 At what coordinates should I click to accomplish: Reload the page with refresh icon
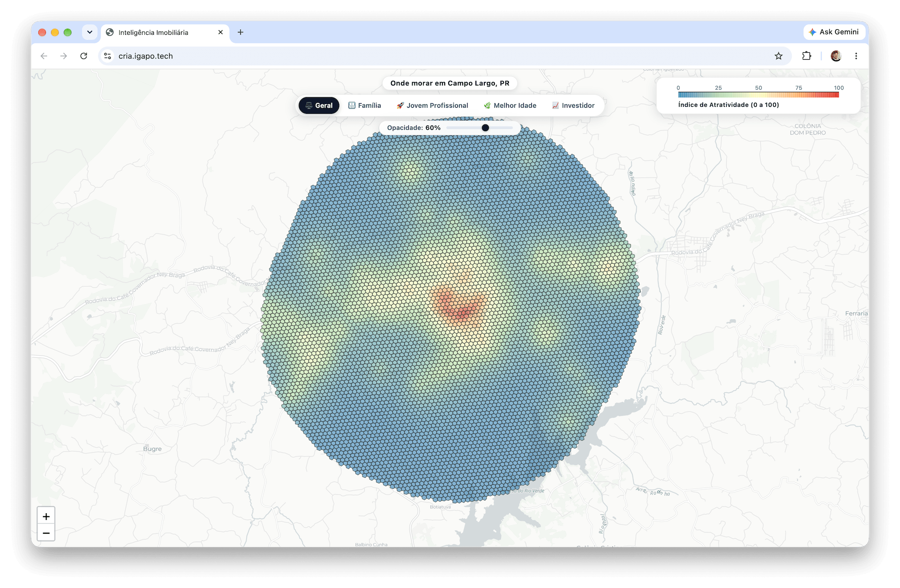point(83,56)
